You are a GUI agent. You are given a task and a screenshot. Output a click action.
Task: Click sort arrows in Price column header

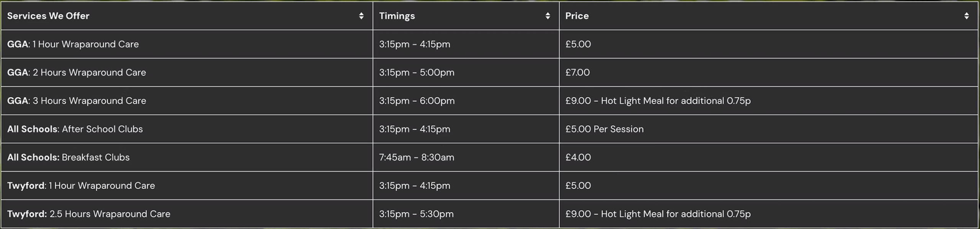[x=966, y=16]
